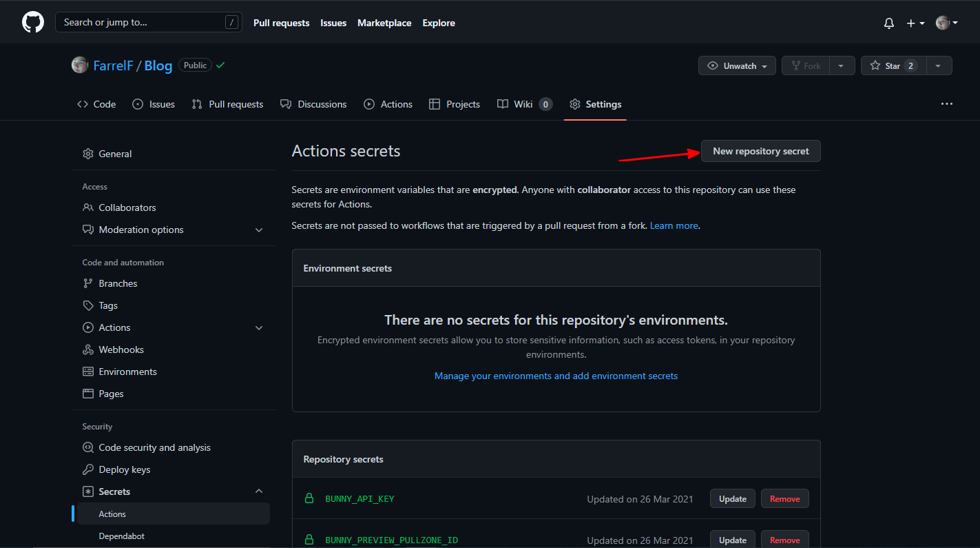The height and width of the screenshot is (548, 980).
Task: Click the green commit status checkmark
Action: (x=220, y=65)
